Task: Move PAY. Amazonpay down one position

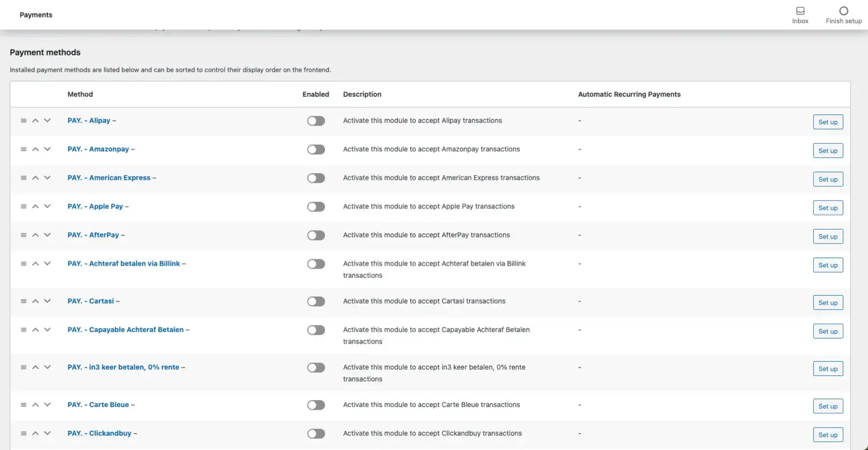Action: pos(47,149)
